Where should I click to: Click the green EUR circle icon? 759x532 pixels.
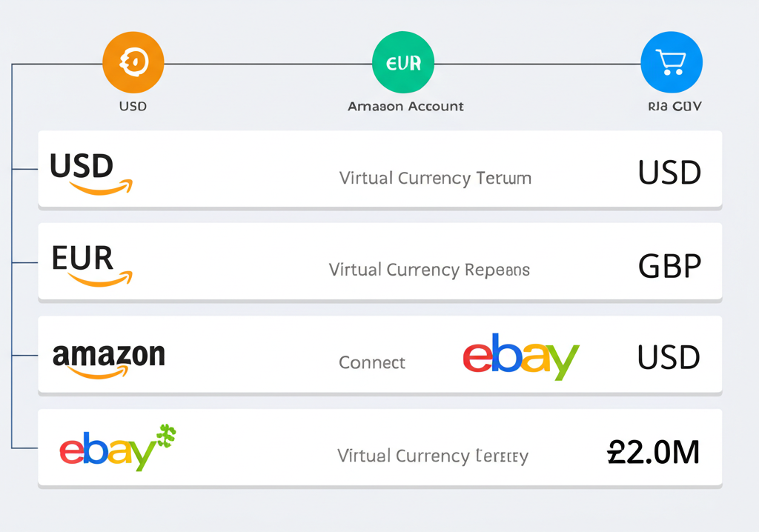(402, 62)
